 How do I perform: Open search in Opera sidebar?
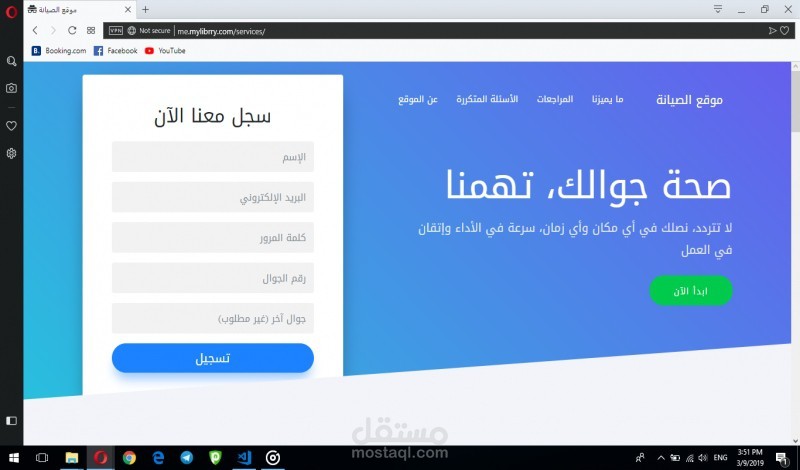[11, 61]
